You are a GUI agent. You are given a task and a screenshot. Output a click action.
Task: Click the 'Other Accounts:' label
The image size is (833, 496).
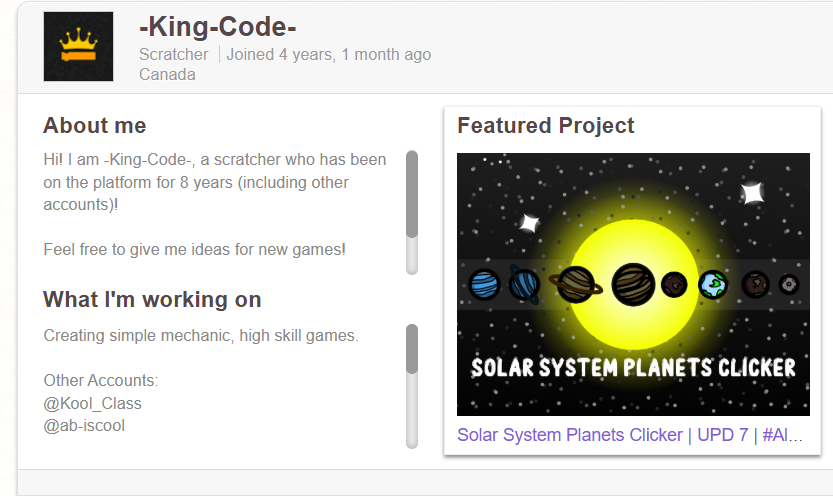point(101,381)
